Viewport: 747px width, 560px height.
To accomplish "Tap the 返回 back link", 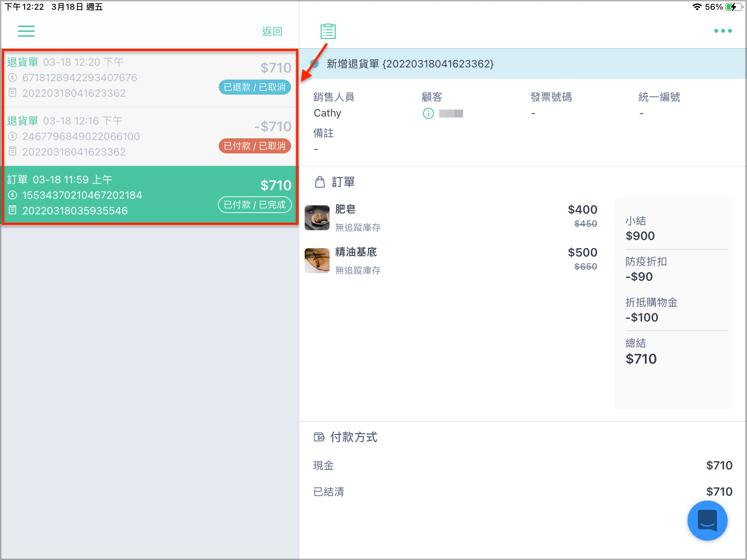I will pos(272,31).
